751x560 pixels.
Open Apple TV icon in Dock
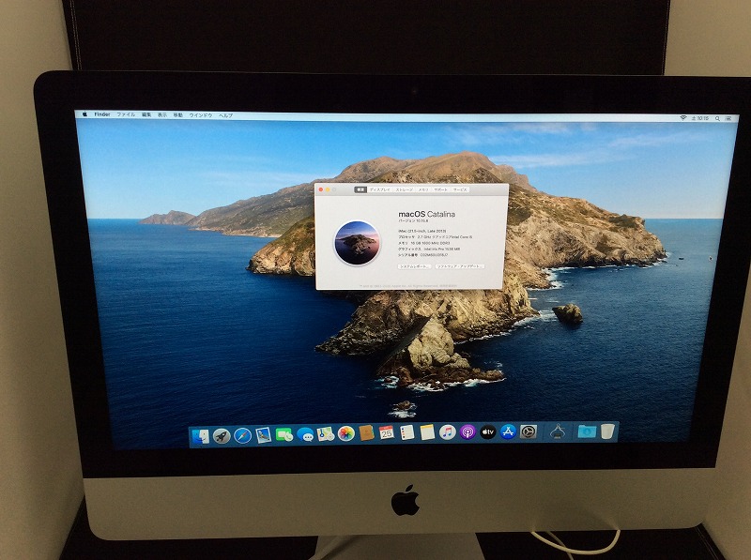pos(487,432)
